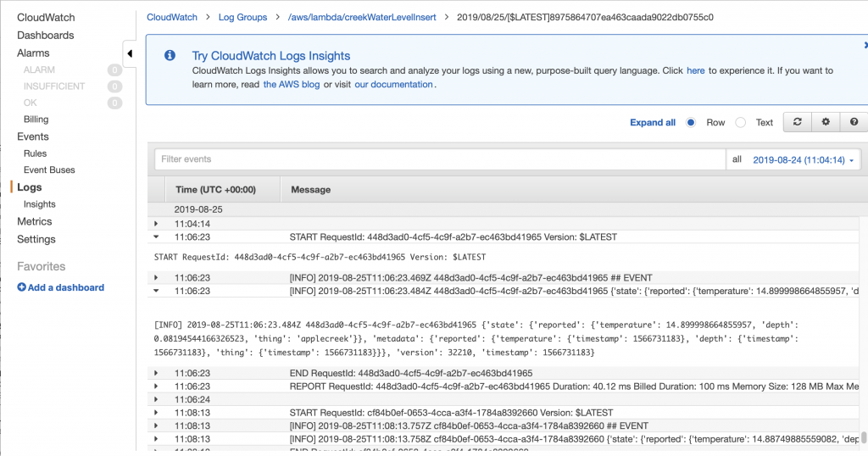Expand the 11:08:13 START RequestId row
Image resolution: width=868 pixels, height=456 pixels.
pyautogui.click(x=156, y=413)
